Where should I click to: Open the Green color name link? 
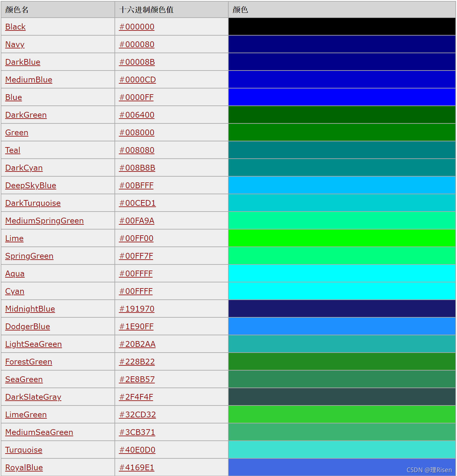click(17, 133)
